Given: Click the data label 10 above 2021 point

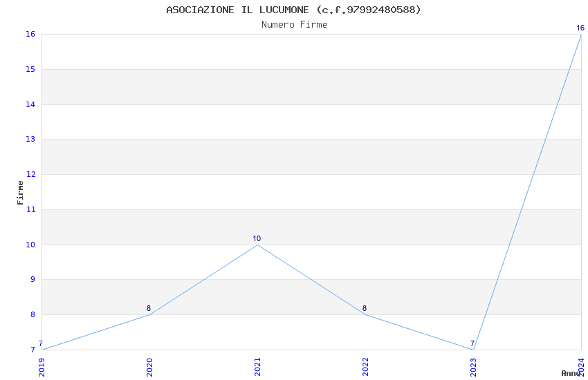Looking at the screenshot, I should (x=257, y=238).
